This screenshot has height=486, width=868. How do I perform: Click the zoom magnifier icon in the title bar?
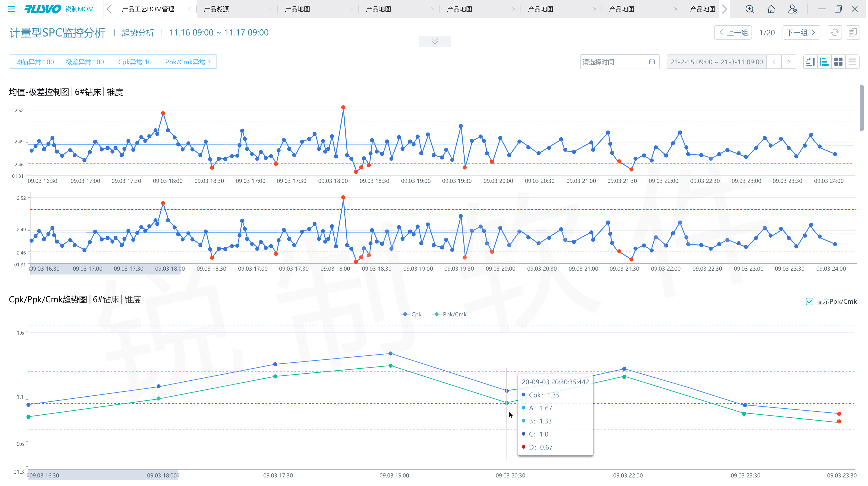pos(749,9)
